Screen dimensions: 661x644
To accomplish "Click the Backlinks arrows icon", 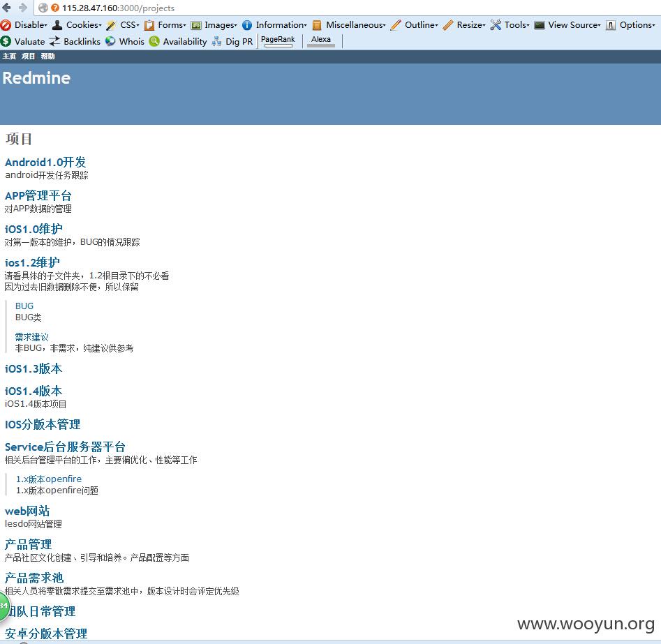I will pyautogui.click(x=54, y=41).
